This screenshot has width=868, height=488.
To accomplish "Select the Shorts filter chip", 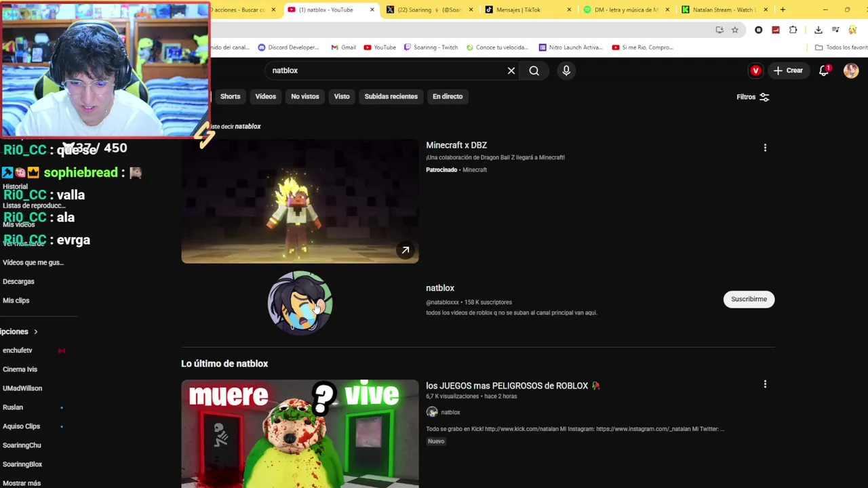I will click(230, 96).
